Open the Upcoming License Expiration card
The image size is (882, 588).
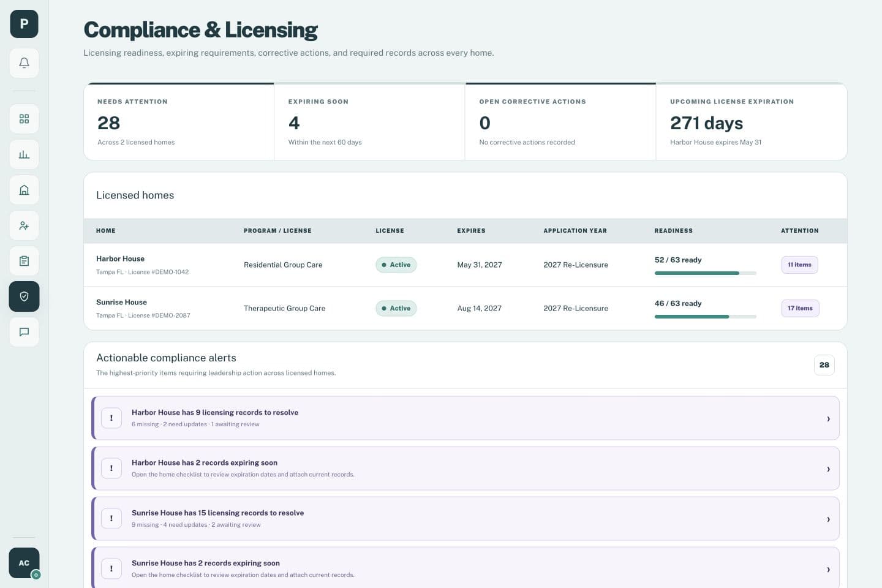pos(752,122)
